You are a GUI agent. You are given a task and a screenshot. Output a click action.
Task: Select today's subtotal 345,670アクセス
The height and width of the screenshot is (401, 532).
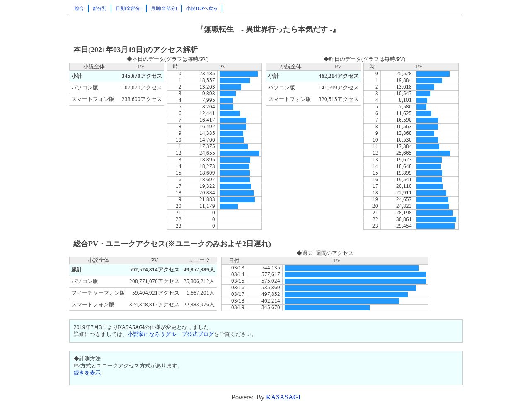click(142, 76)
